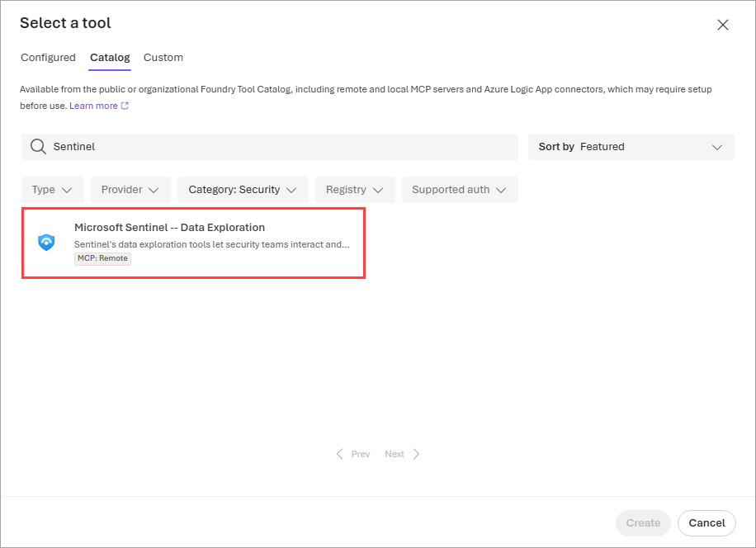This screenshot has width=756, height=548.
Task: Select the Catalog tab
Action: click(x=110, y=57)
